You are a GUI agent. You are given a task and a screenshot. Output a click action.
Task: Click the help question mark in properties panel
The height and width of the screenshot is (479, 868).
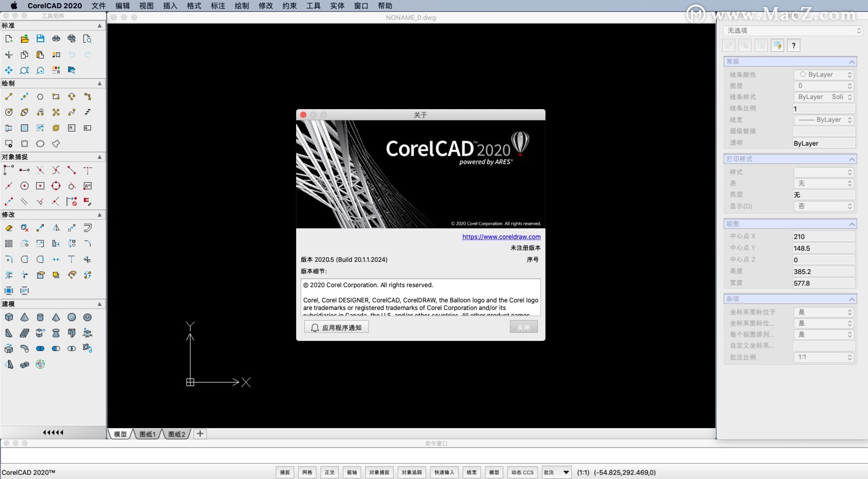pos(794,45)
